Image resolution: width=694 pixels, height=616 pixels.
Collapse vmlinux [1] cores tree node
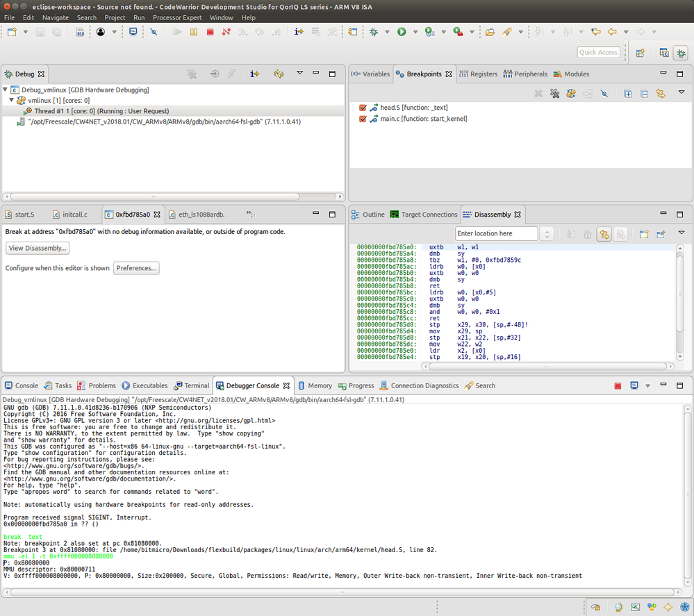(12, 100)
